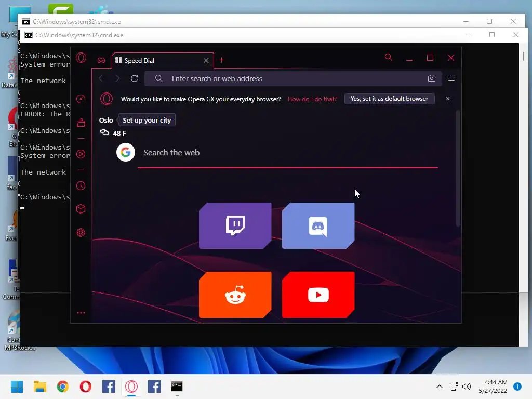This screenshot has height=399, width=532.
Task: Open first Facebook taskbar icon
Action: (x=109, y=387)
